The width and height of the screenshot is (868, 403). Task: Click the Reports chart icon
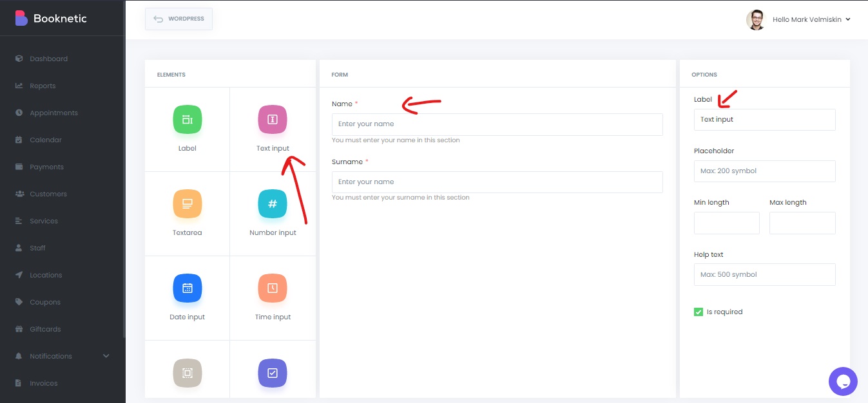(19, 86)
